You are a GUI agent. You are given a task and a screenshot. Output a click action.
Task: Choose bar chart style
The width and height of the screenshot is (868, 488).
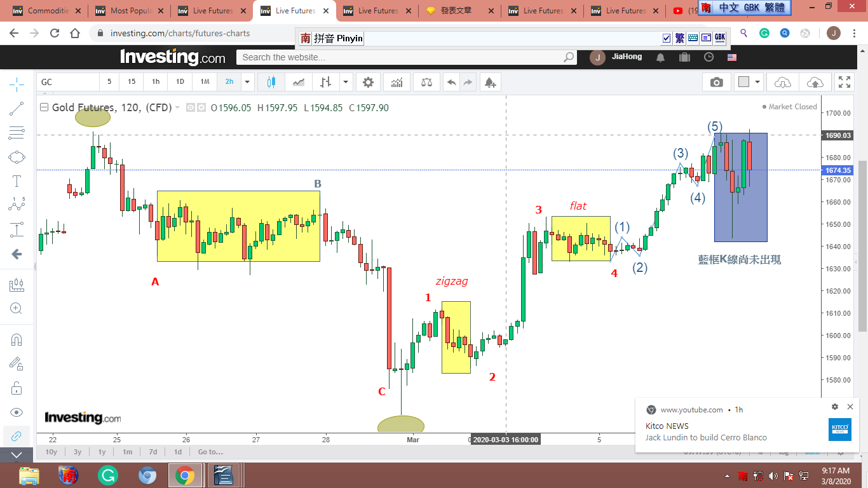coord(326,82)
